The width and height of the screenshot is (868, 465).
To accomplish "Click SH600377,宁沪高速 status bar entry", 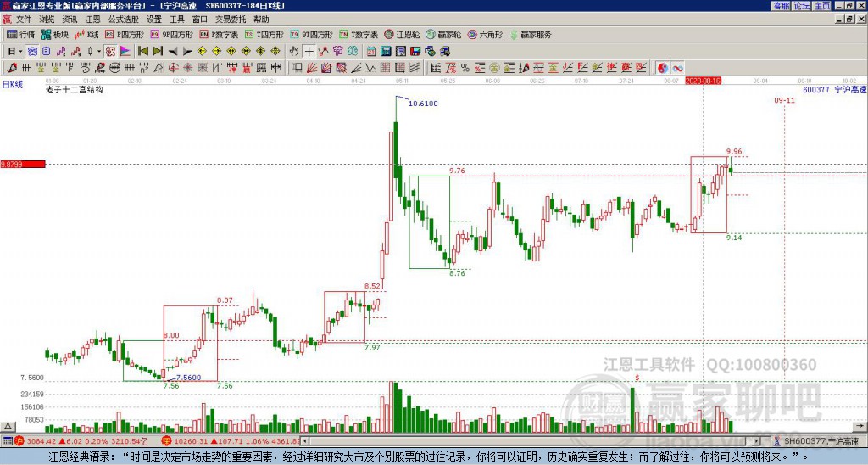I will (820, 441).
